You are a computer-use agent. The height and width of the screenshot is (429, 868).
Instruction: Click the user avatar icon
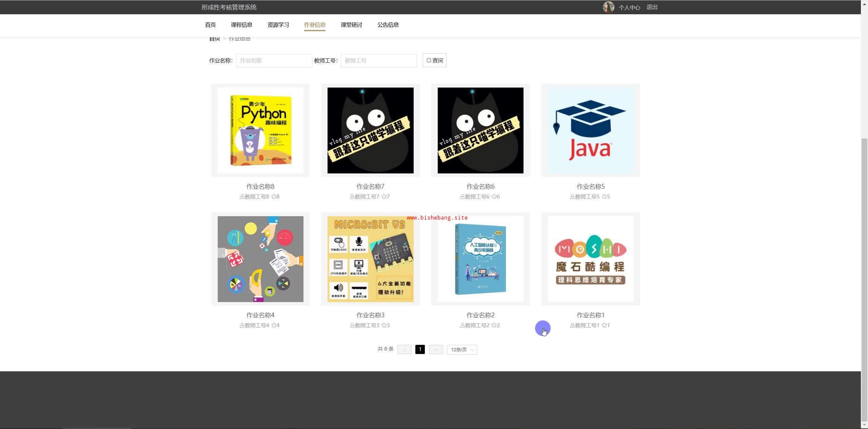(608, 7)
